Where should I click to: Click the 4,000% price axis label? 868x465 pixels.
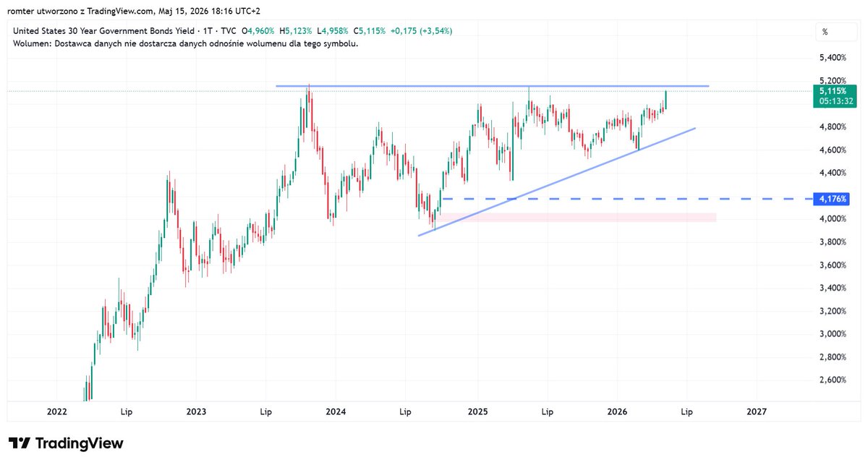tap(832, 218)
